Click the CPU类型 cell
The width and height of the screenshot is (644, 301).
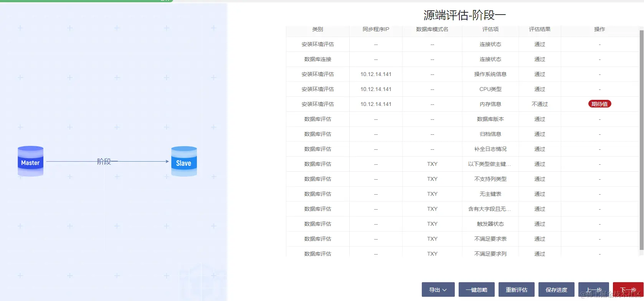(x=490, y=89)
